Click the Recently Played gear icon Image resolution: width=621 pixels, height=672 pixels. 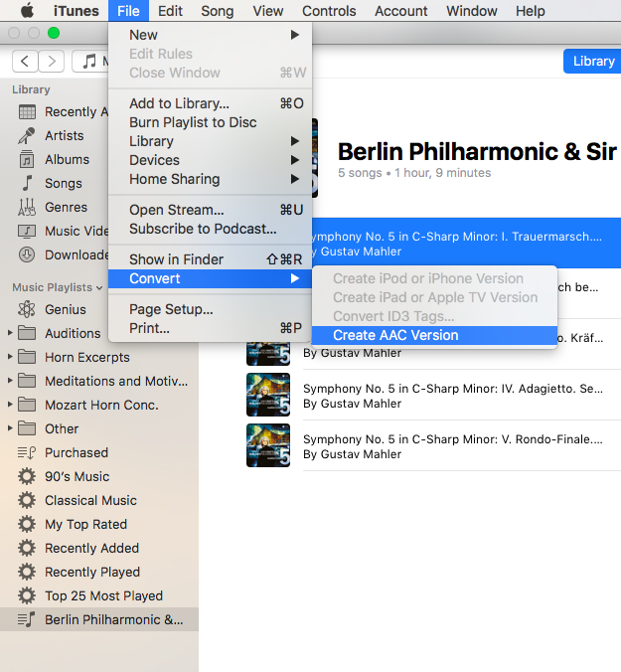pos(27,572)
